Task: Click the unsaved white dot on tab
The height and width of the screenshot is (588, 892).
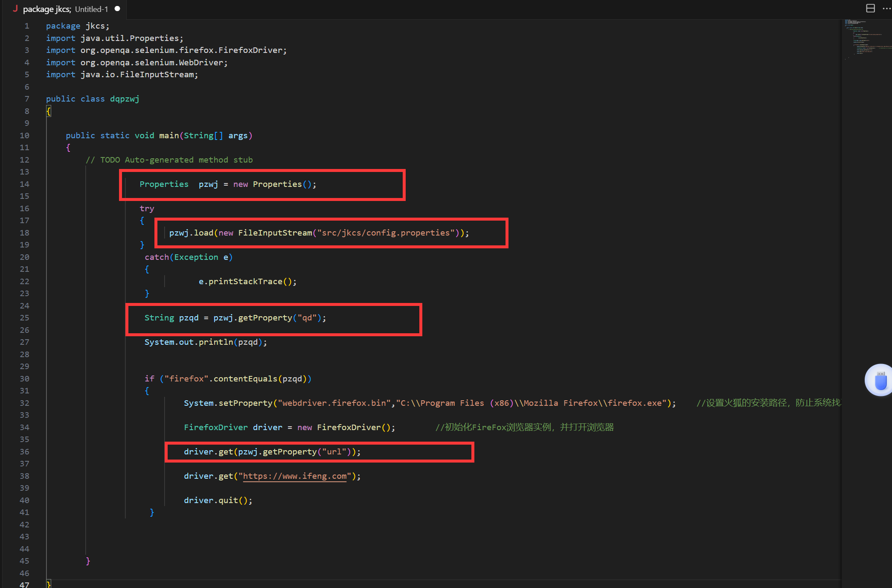Action: point(117,9)
